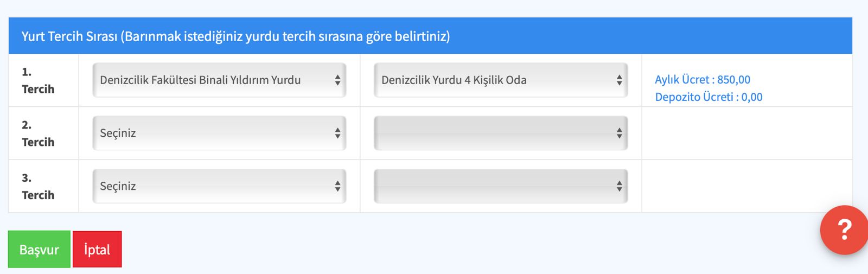Click the red question mark help icon
This screenshot has width=868, height=274.
844,230
